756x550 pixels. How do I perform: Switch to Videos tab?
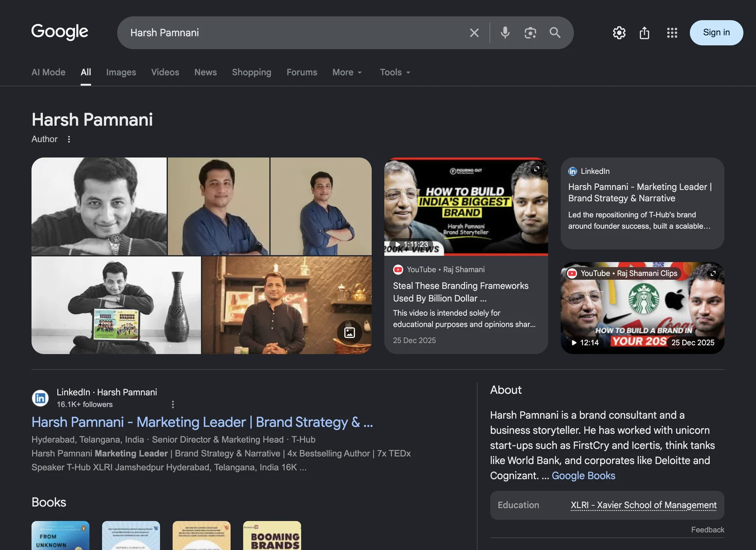pos(165,72)
